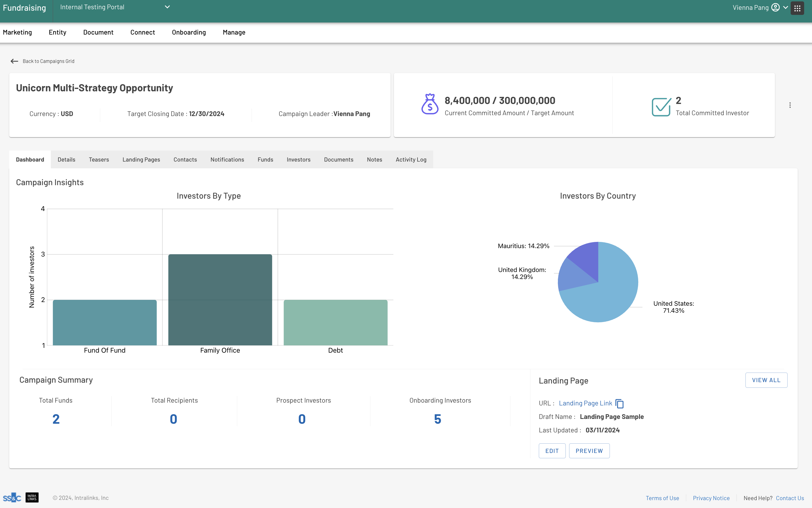
Task: Switch to the Activity Log tab
Action: [x=411, y=159]
